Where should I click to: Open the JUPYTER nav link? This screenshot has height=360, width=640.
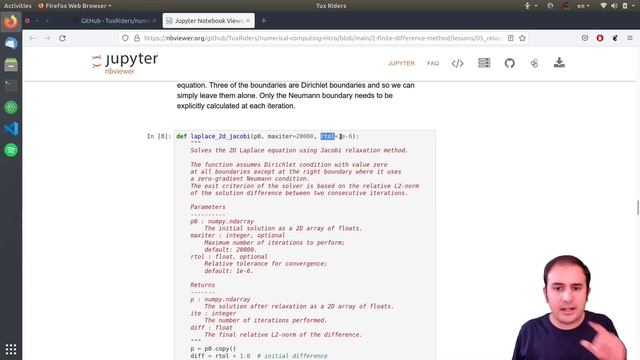(401, 63)
